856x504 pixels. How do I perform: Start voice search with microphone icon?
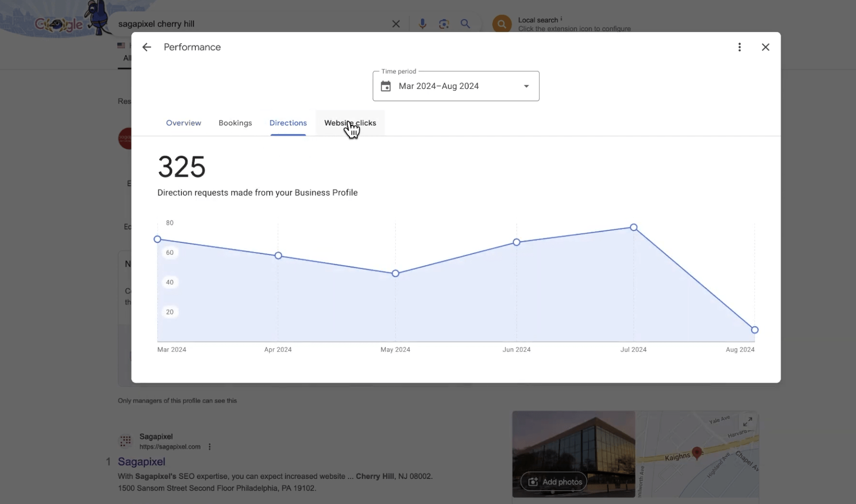tap(422, 24)
